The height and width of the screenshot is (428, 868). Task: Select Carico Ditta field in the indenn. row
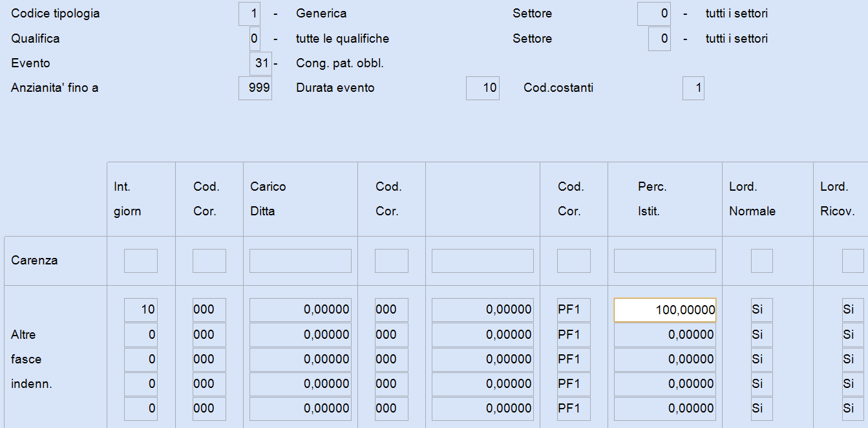301,384
